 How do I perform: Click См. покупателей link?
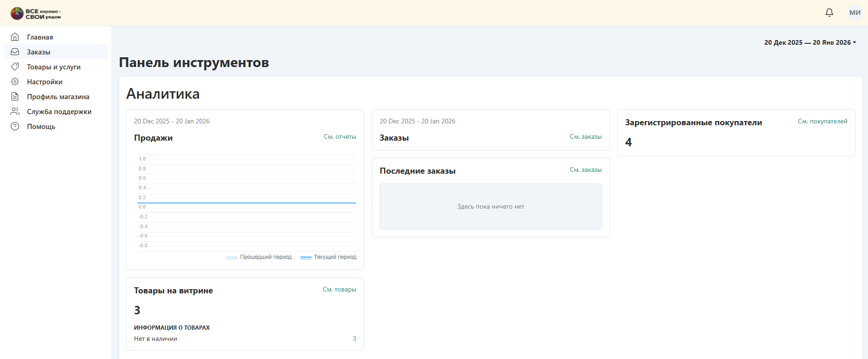coord(822,122)
